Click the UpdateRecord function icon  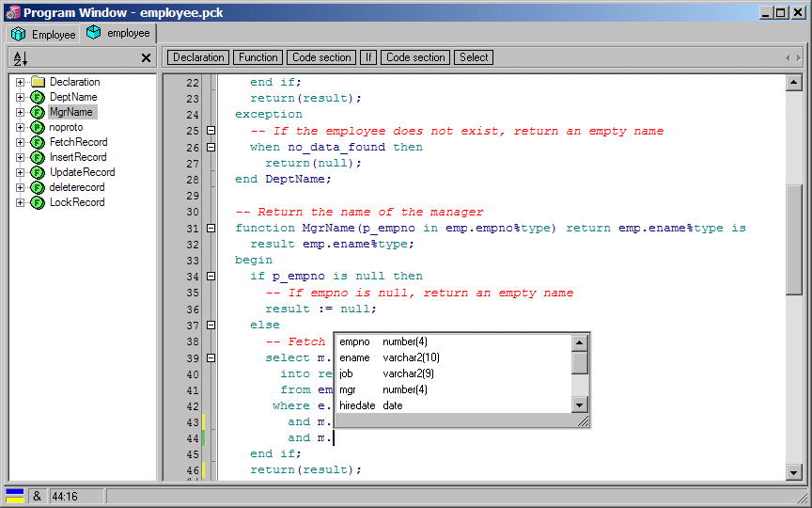click(38, 172)
